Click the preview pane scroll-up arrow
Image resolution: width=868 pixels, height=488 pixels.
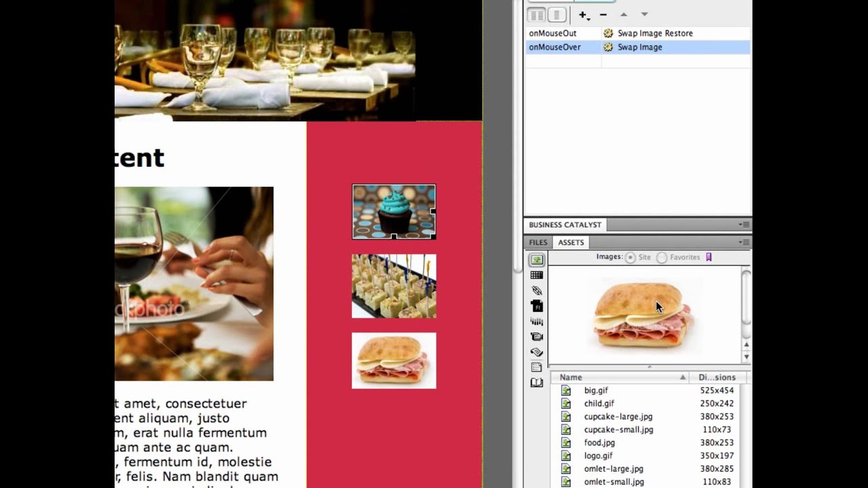tap(746, 344)
